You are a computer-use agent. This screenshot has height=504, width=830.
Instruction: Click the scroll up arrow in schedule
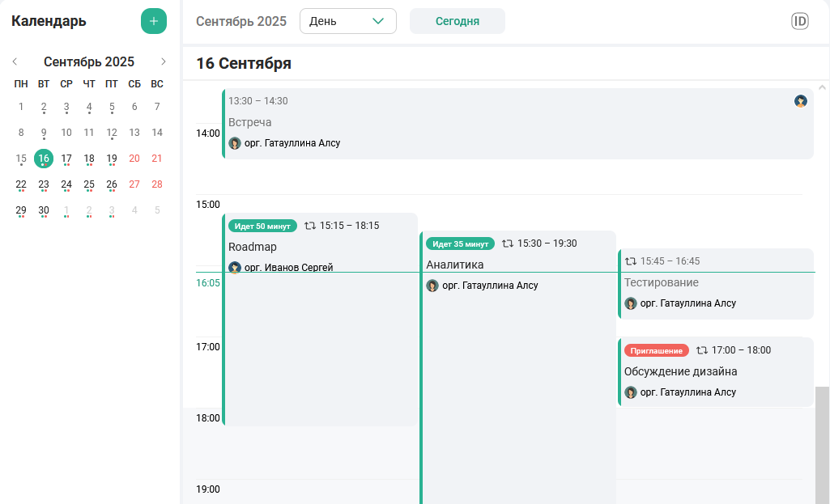822,87
